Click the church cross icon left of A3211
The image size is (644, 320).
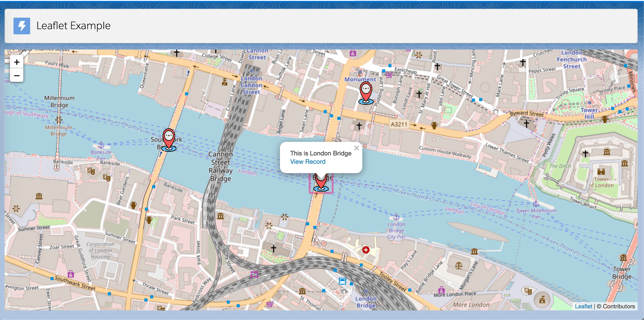coord(359,126)
